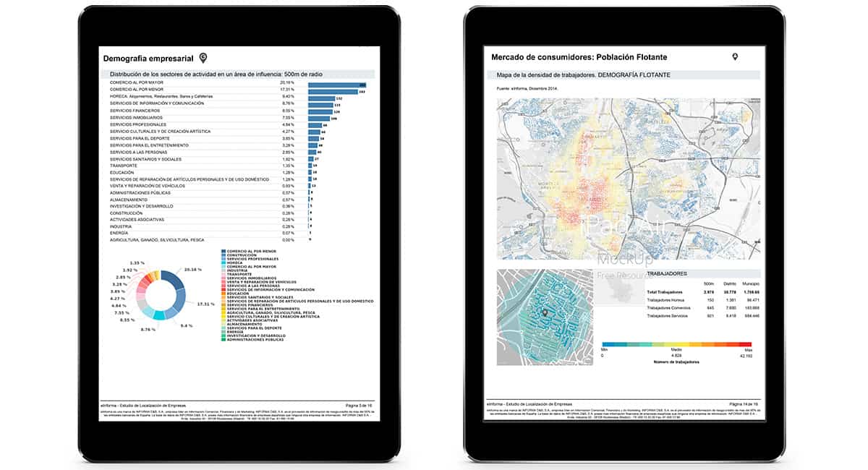
Task: Click the 'Medio' label under the color scale
Action: (x=676, y=351)
